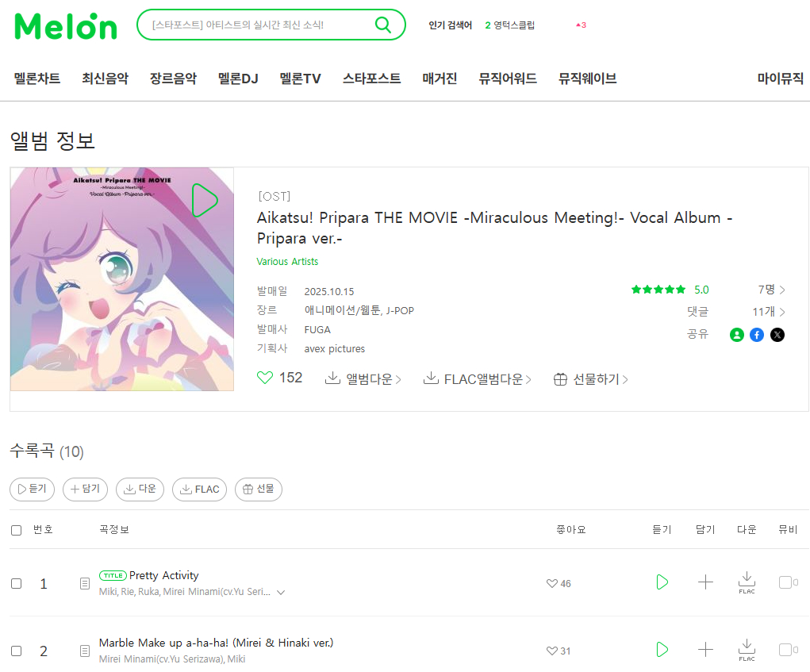This screenshot has height=672, width=810.
Task: Share album on Facebook
Action: (757, 335)
